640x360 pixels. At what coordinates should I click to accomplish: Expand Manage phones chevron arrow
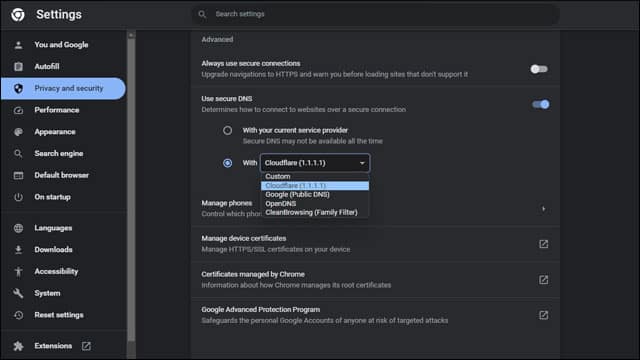543,209
